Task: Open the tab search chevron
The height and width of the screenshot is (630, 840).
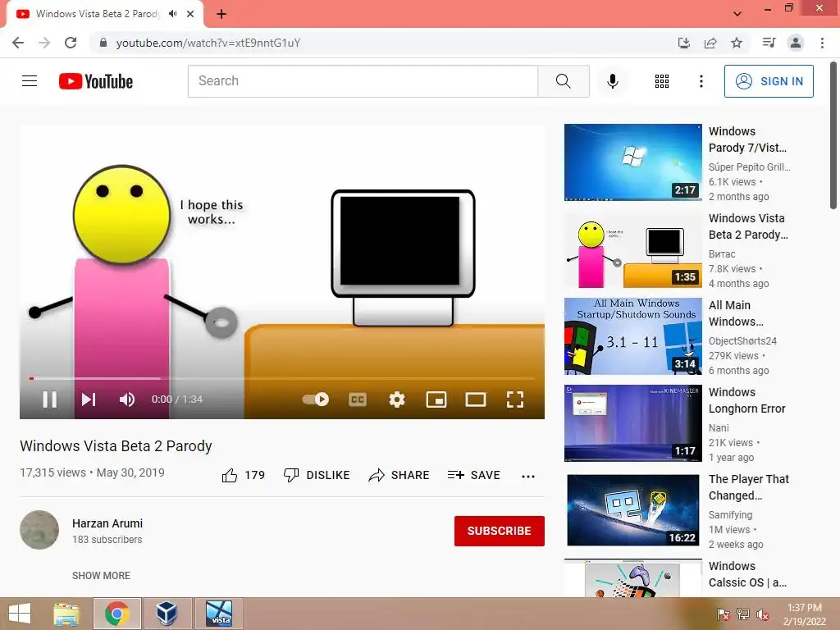Action: (x=737, y=14)
